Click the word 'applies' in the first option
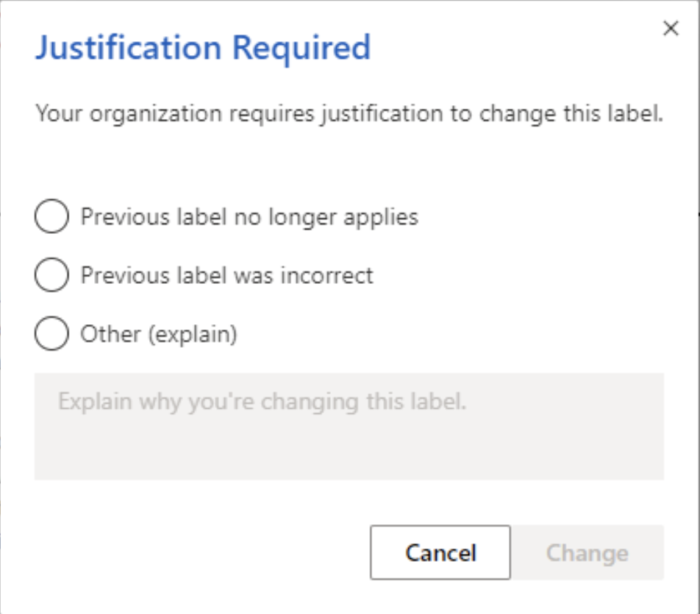Screen dimensions: 700x614 click(380, 218)
